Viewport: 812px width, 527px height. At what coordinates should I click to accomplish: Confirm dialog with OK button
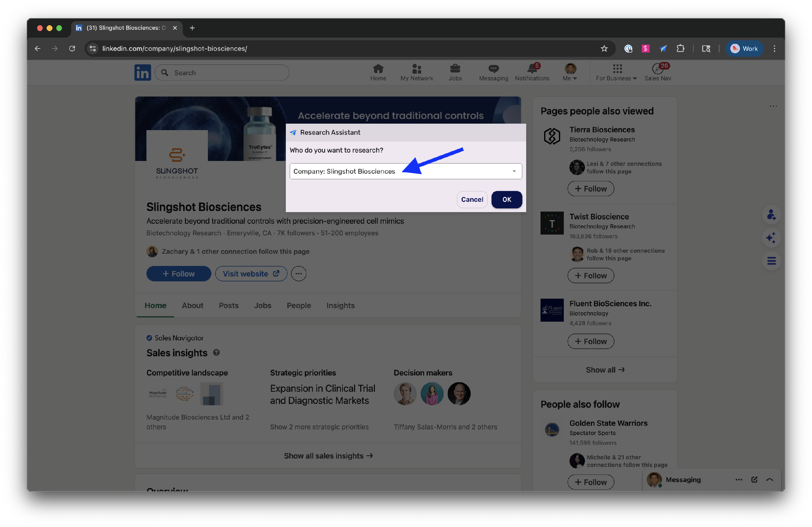(507, 199)
